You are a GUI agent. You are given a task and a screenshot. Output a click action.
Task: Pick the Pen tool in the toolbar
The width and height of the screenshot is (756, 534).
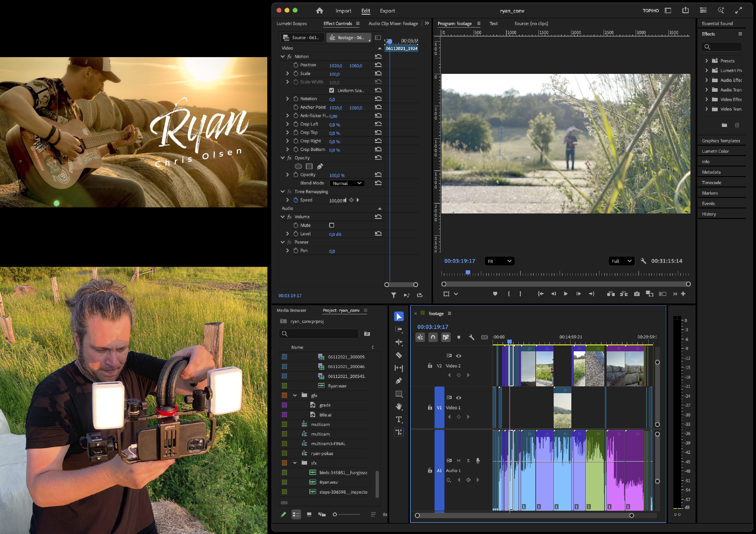(x=399, y=381)
